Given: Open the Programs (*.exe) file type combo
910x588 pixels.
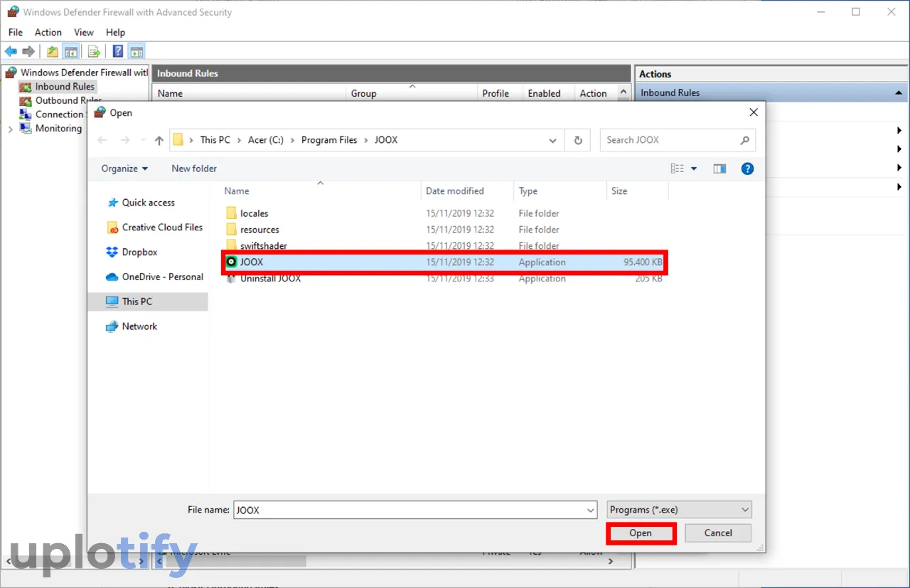Looking at the screenshot, I should [x=680, y=510].
